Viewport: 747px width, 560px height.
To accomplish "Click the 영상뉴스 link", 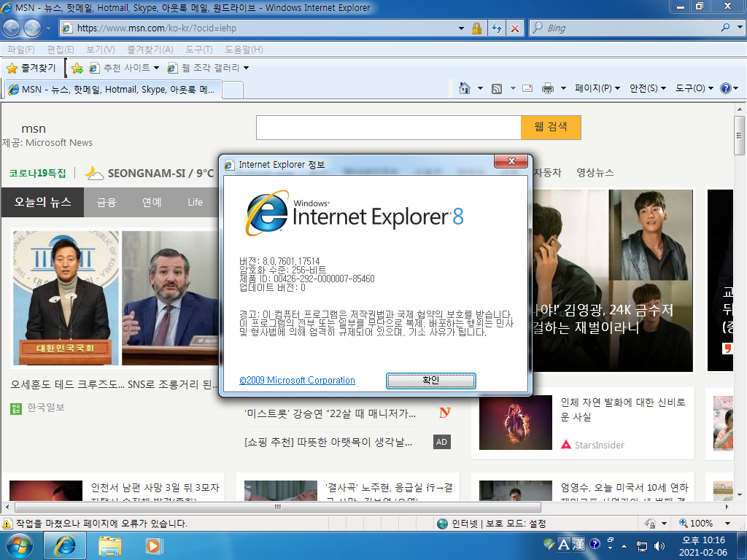I will coord(595,173).
